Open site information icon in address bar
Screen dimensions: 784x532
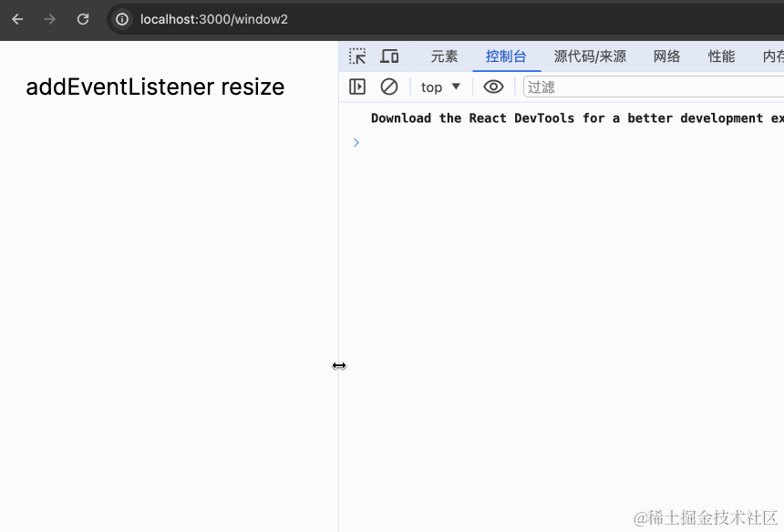[x=122, y=19]
